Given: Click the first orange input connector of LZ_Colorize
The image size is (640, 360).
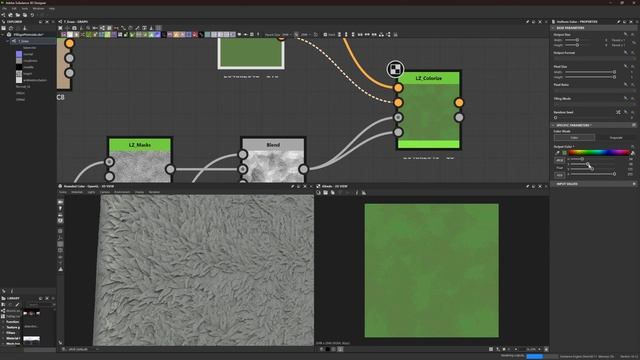Looking at the screenshot, I should (398, 88).
